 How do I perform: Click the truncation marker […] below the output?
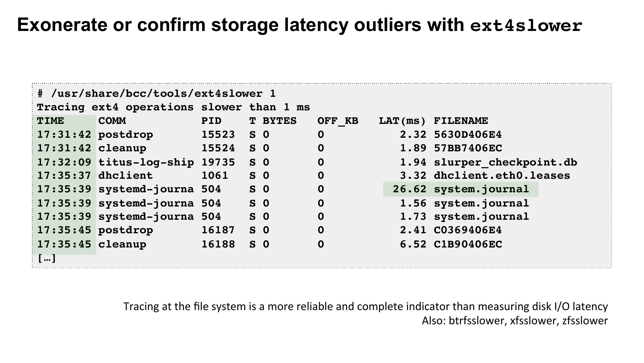(47, 258)
